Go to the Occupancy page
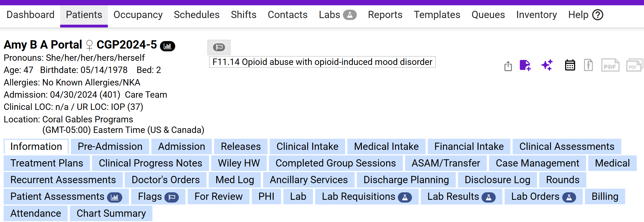 (x=138, y=15)
